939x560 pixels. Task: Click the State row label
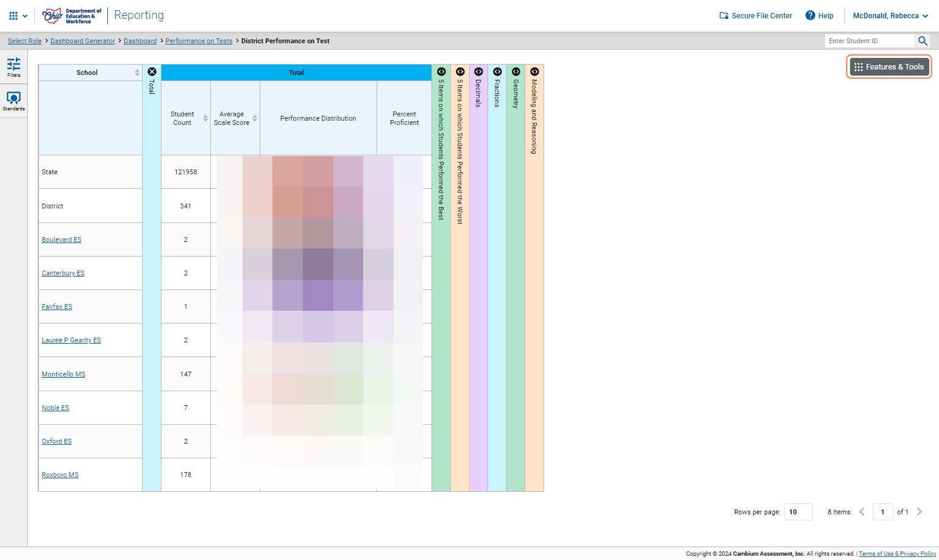tap(50, 172)
